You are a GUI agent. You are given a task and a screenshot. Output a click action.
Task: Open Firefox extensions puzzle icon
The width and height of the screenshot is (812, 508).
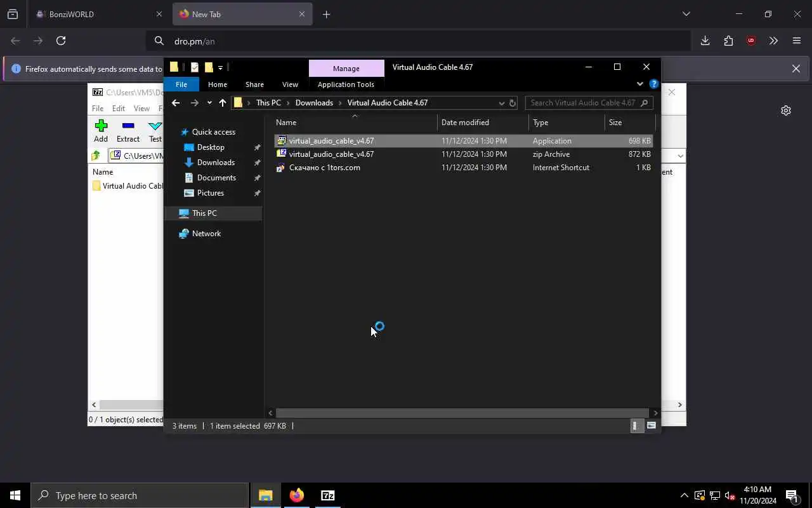click(728, 41)
